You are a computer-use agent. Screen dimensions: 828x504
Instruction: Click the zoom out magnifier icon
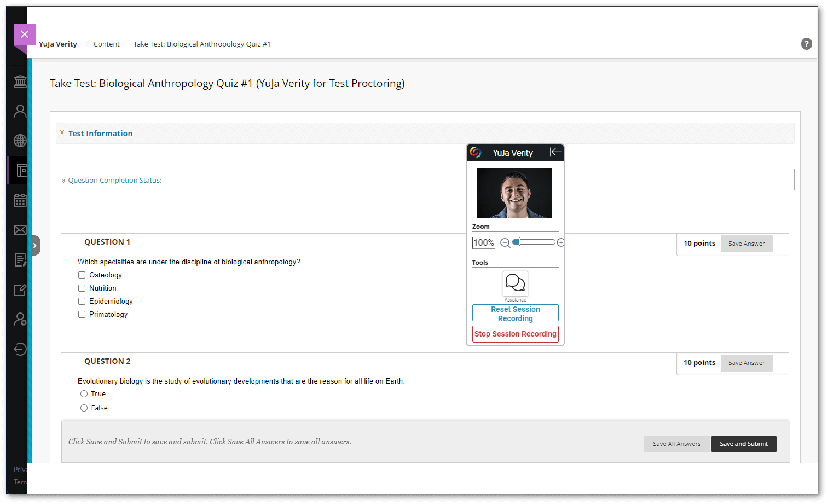tap(505, 243)
